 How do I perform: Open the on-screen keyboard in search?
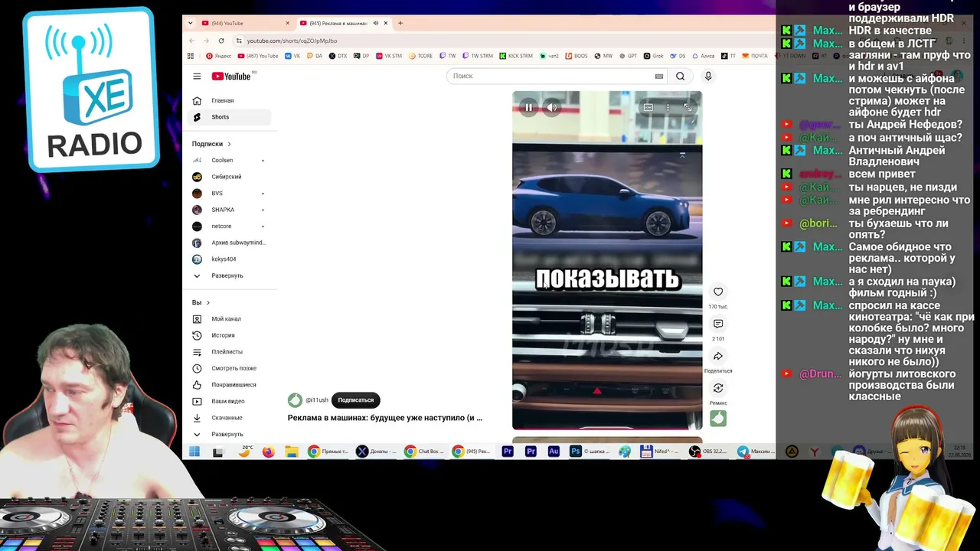point(658,77)
